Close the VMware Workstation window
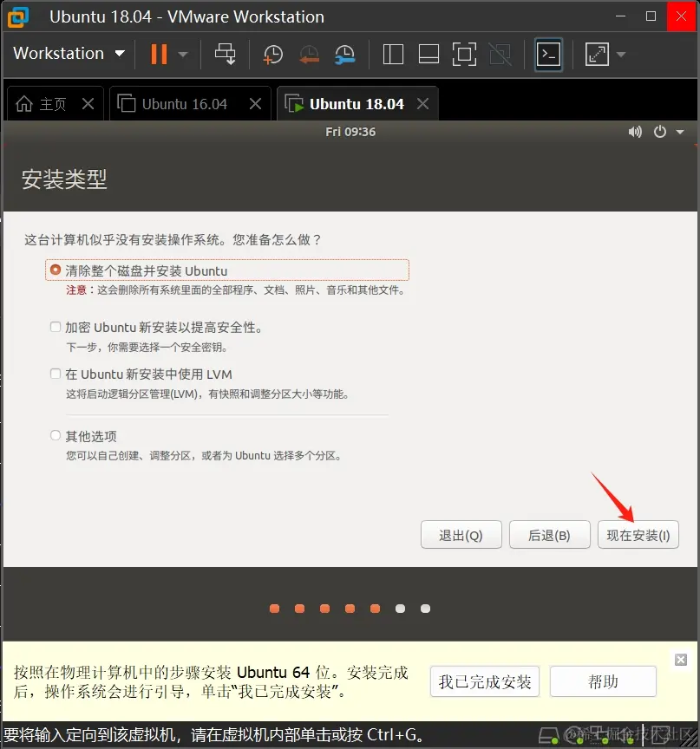Viewport: 700px width, 749px height. [682, 16]
